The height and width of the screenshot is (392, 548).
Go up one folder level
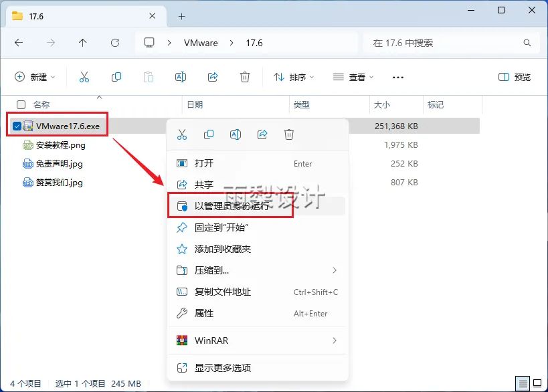click(83, 43)
